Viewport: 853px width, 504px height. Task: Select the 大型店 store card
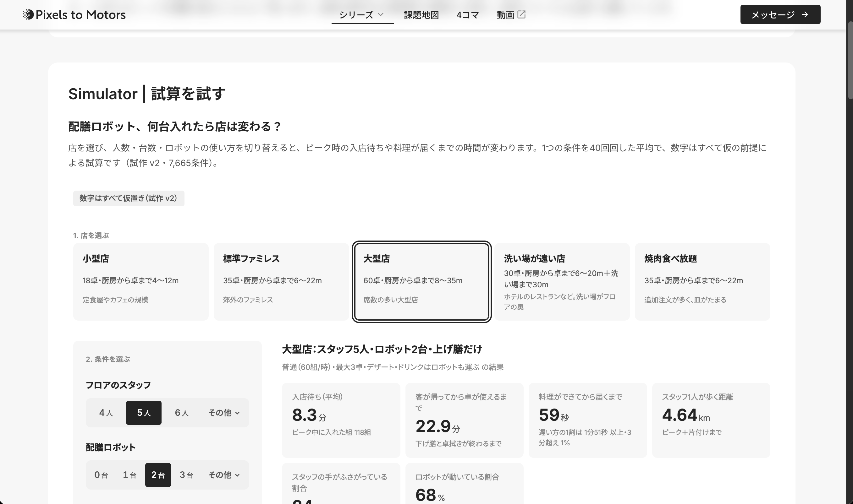click(x=421, y=282)
